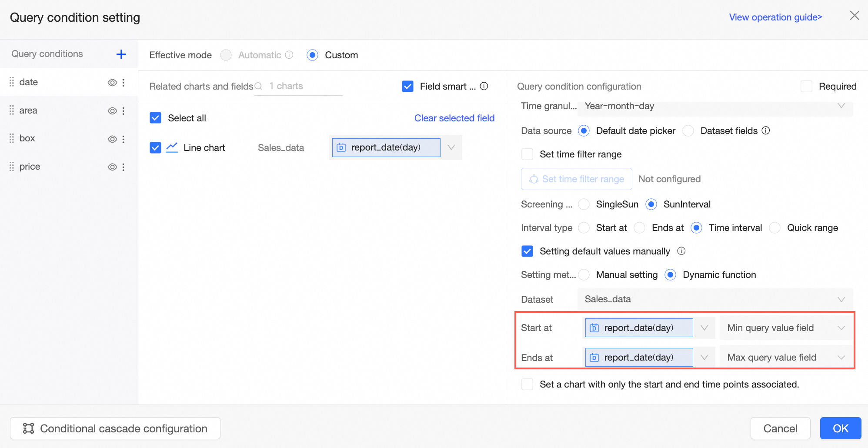Open more options for date condition
868x448 pixels.
(124, 83)
